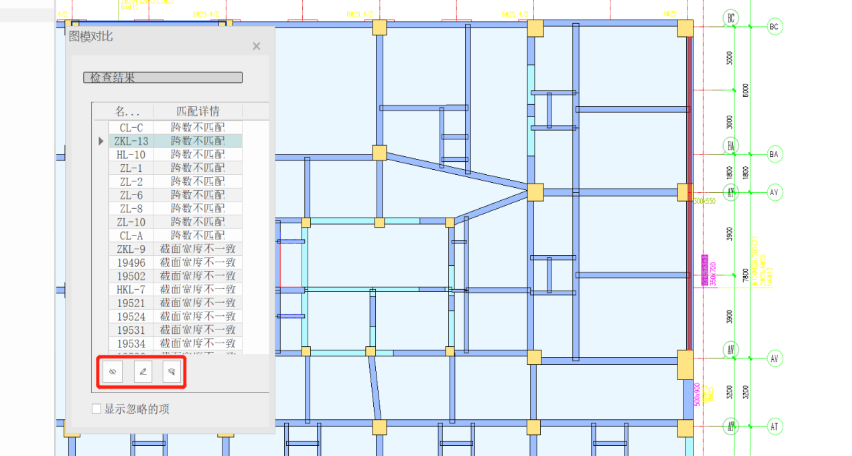
Task: Select the 19496 row
Action: [x=175, y=263]
